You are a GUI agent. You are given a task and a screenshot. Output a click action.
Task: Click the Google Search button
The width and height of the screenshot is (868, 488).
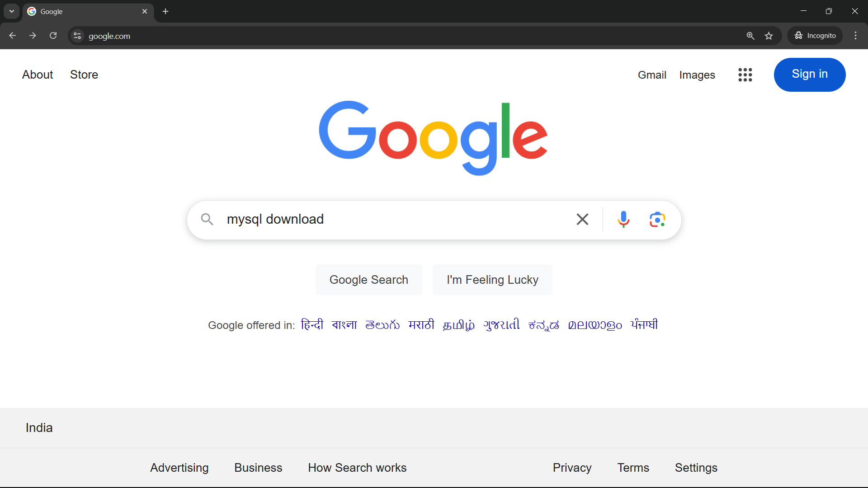tap(369, 280)
